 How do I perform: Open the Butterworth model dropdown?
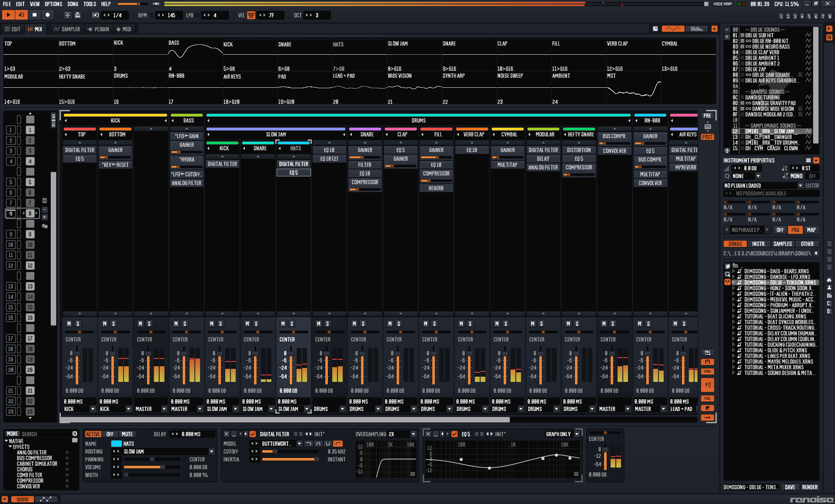pyautogui.click(x=299, y=444)
